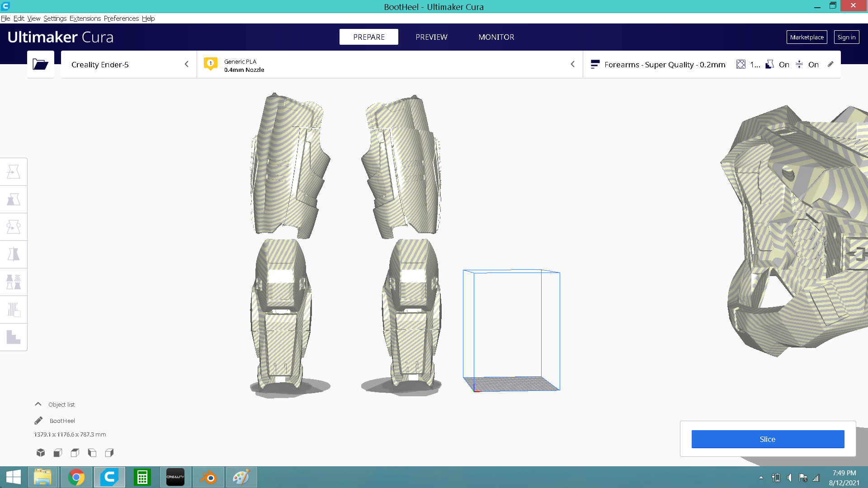Select the Scale tool in the left toolbar
This screenshot has height=488, width=868.
[14, 199]
